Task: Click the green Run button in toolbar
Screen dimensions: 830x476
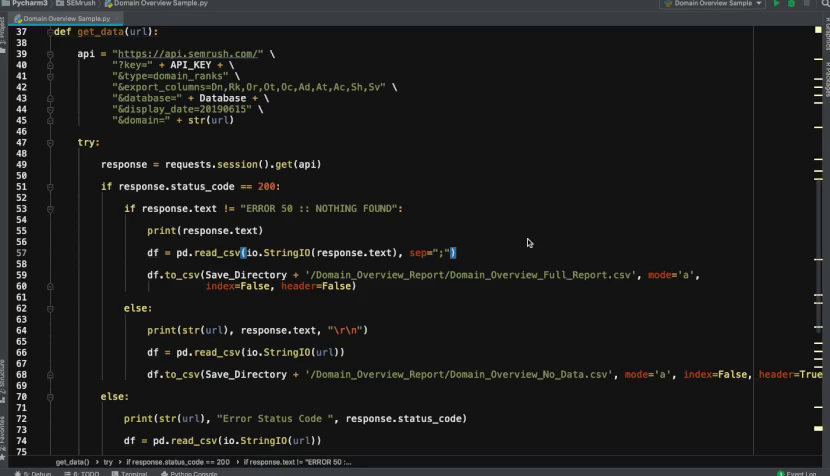Action: tap(777, 4)
